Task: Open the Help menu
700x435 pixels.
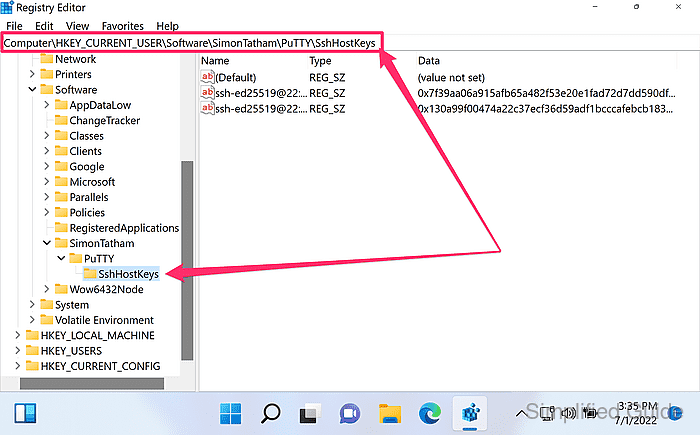Action: (167, 26)
